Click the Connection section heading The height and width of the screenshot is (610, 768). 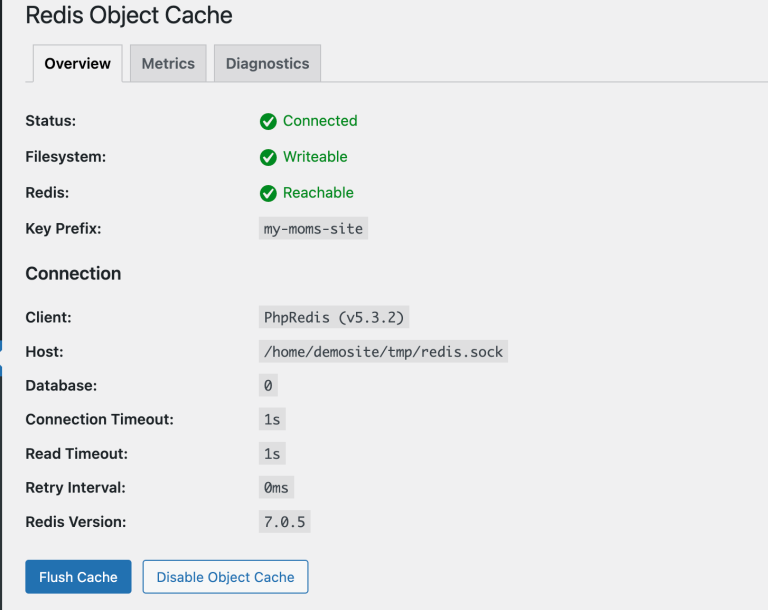(73, 274)
